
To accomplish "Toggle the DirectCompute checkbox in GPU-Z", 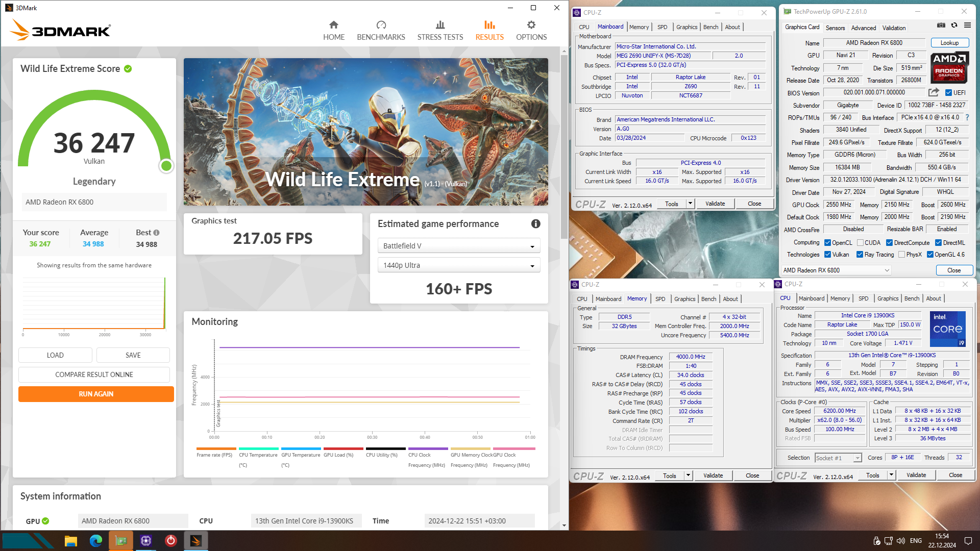I will point(889,243).
